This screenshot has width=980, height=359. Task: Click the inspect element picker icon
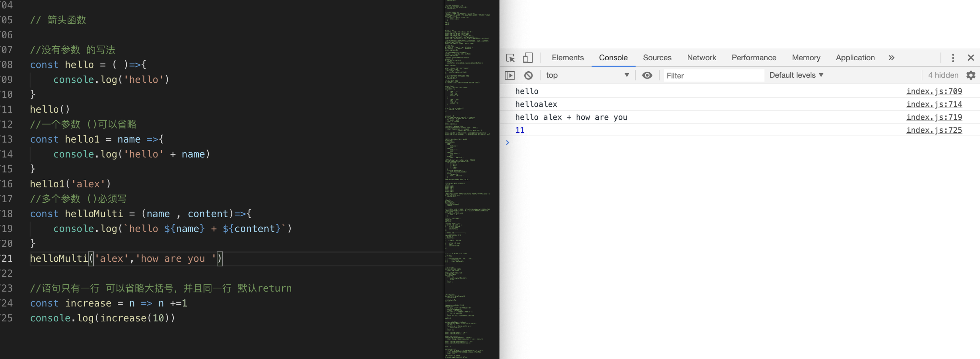pos(510,58)
